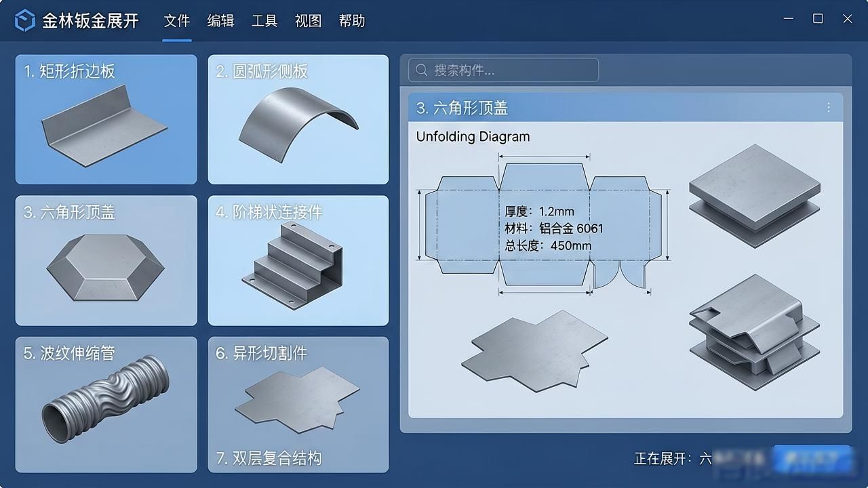
Task: Open the 视图 menu
Action: point(308,21)
